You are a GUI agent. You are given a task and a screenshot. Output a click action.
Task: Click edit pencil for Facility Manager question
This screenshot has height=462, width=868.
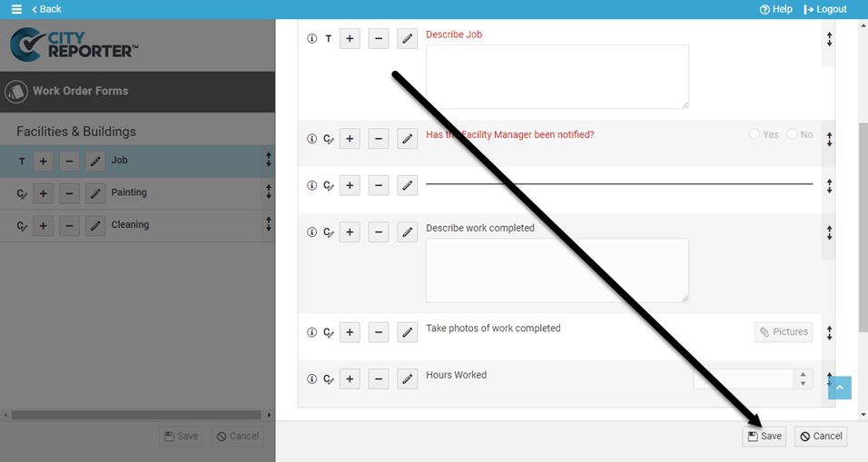click(x=408, y=139)
